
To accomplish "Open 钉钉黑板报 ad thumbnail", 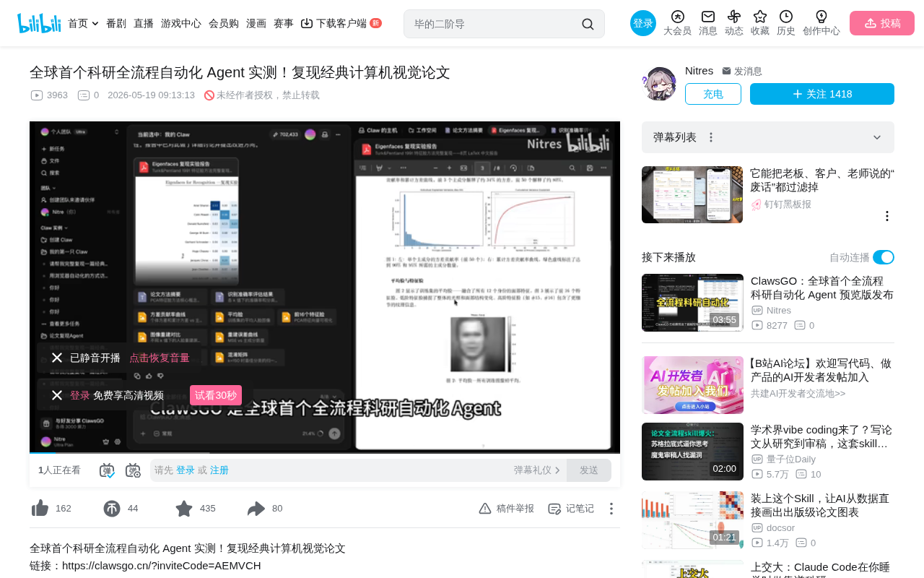I will 692,195.
